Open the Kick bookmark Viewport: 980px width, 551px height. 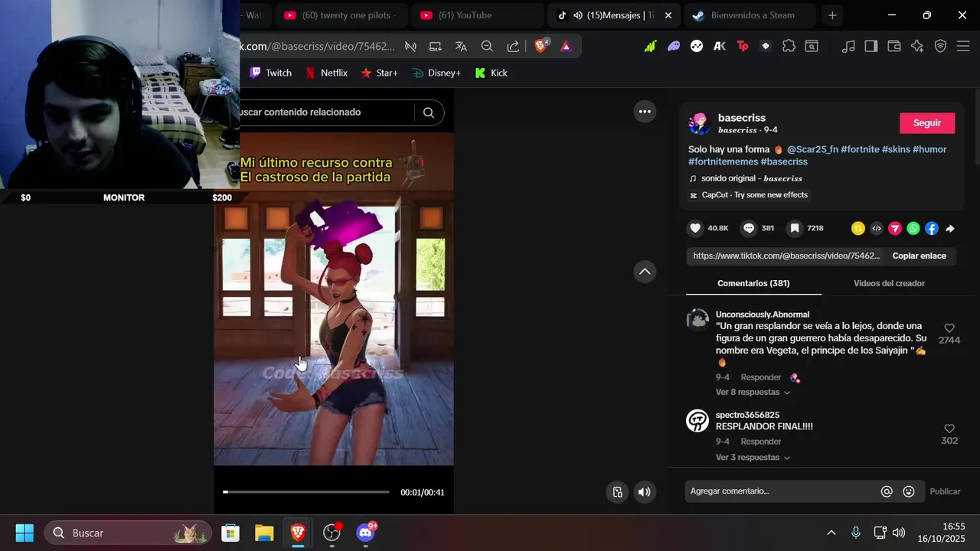pos(491,73)
